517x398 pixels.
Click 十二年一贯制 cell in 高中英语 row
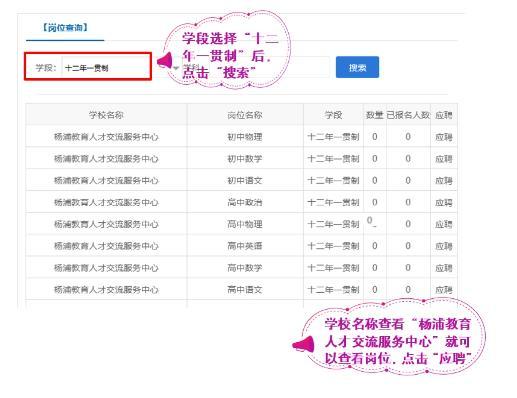click(x=333, y=246)
